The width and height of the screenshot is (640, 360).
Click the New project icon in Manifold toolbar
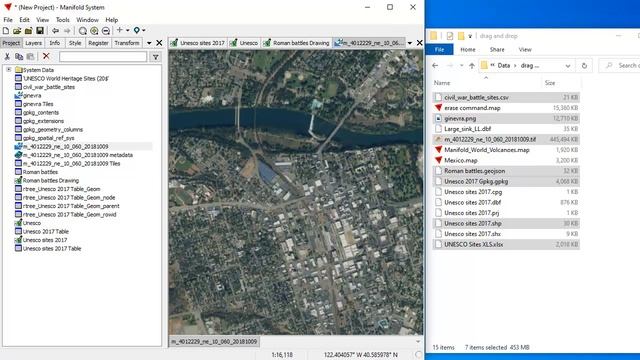tap(6, 31)
